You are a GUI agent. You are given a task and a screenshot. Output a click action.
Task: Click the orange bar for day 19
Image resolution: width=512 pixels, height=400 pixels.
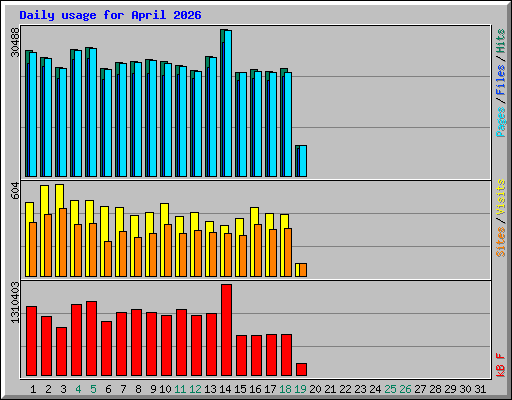tap(303, 270)
